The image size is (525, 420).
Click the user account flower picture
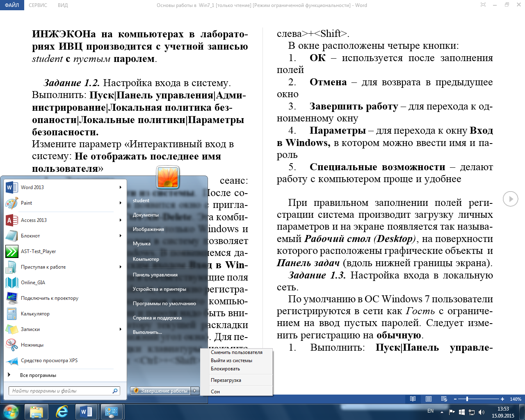click(x=168, y=178)
